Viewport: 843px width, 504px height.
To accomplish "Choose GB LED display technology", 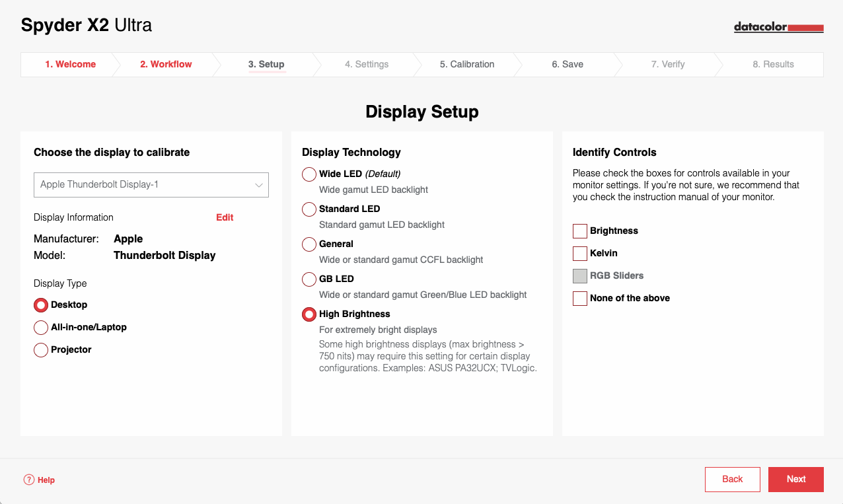I will pos(309,279).
